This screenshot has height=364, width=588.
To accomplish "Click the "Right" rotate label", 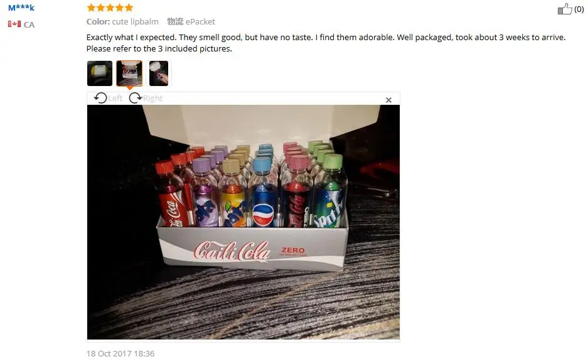I will pos(152,98).
